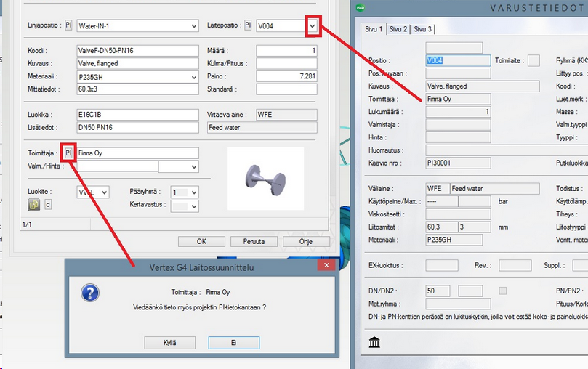
Task: Open help with the Ohje button
Action: (x=306, y=242)
